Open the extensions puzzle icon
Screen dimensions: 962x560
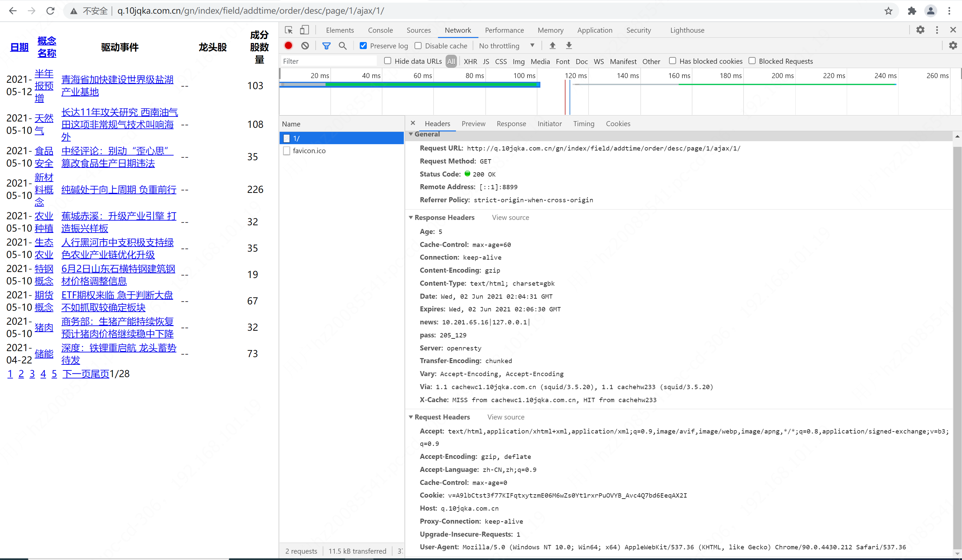click(x=912, y=11)
